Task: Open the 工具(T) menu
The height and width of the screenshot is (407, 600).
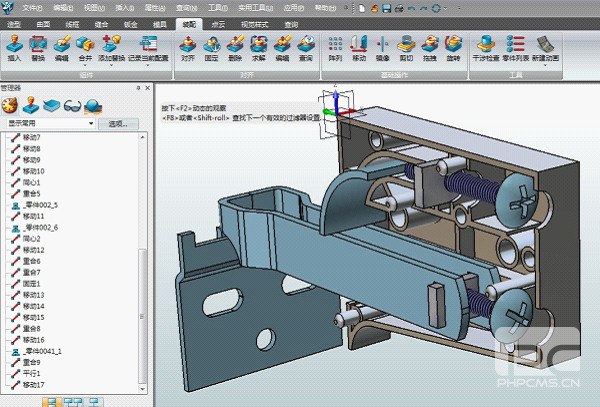Action: (x=217, y=7)
